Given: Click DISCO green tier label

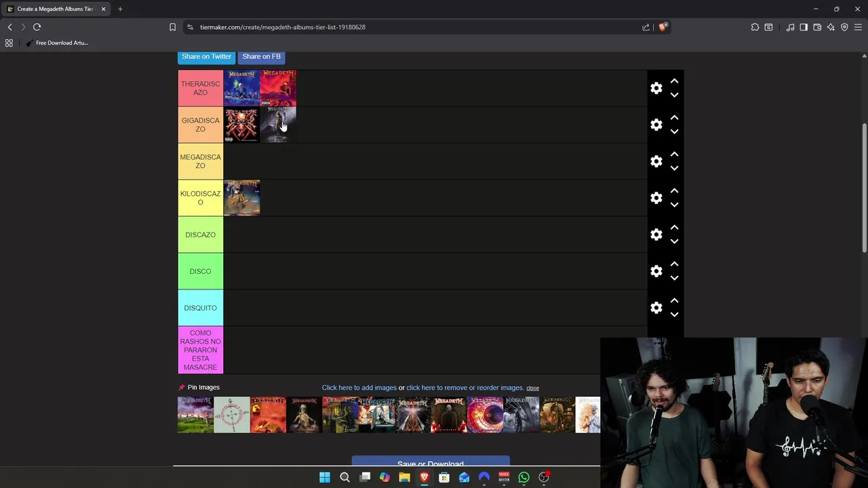Looking at the screenshot, I should coord(201,271).
